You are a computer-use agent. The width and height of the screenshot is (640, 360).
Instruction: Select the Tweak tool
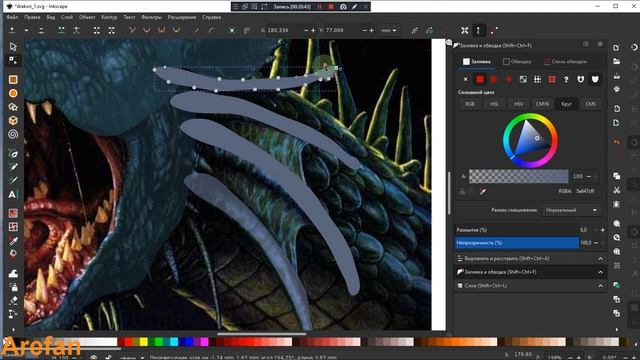coord(13,273)
